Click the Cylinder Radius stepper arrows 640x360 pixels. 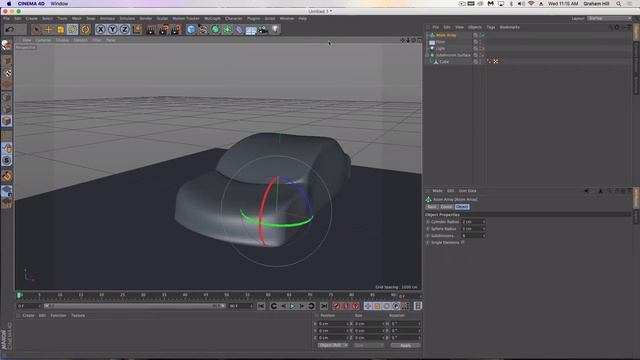(x=484, y=222)
